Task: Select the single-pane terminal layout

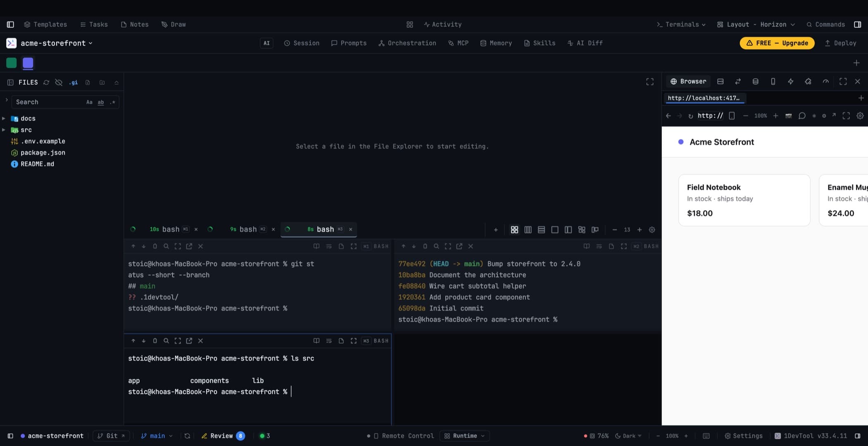Action: pyautogui.click(x=555, y=230)
